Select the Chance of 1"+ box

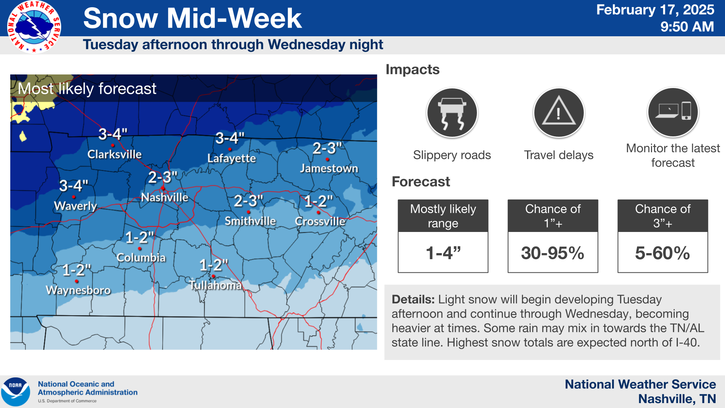pyautogui.click(x=553, y=236)
